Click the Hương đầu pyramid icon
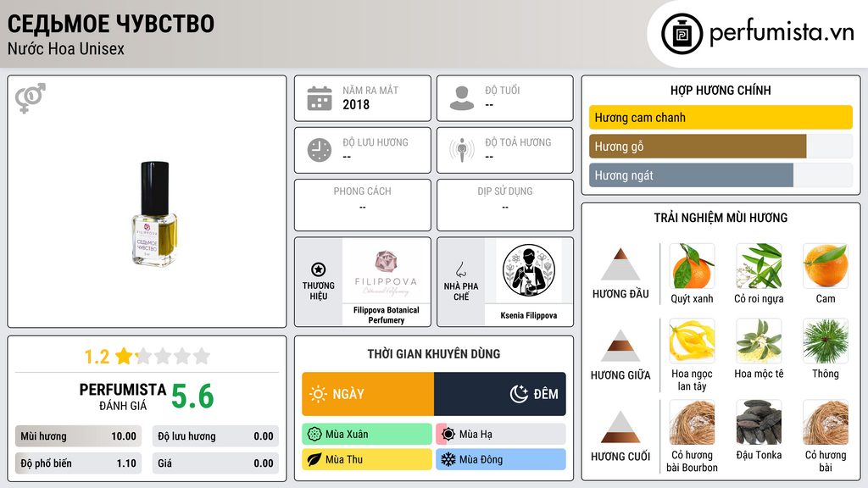The height and width of the screenshot is (488, 868). pos(620,264)
